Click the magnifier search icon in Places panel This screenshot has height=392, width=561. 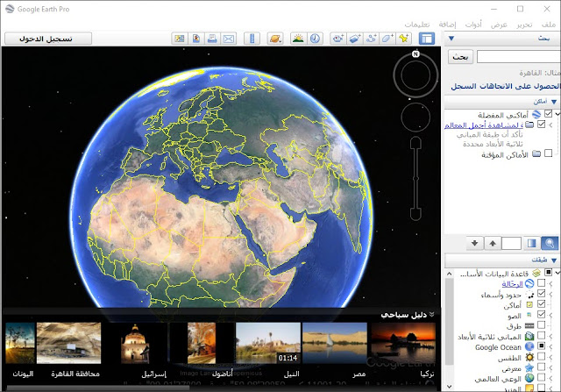coord(550,243)
